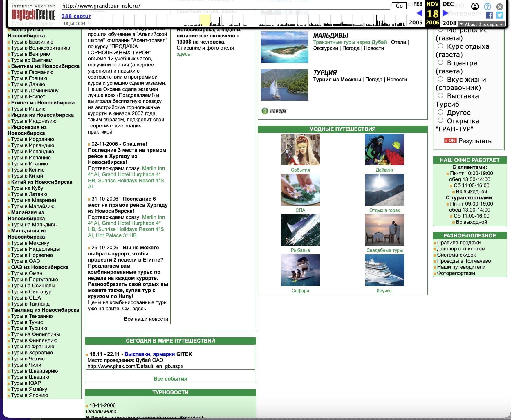Open 'Выставки, ярмарки' blue link

pyautogui.click(x=150, y=354)
